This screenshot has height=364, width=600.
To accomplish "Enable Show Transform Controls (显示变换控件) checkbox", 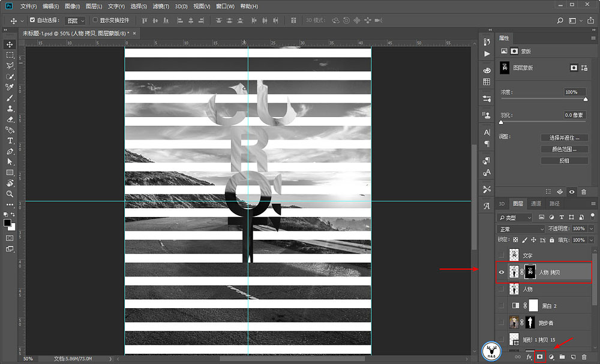I will pyautogui.click(x=95, y=20).
